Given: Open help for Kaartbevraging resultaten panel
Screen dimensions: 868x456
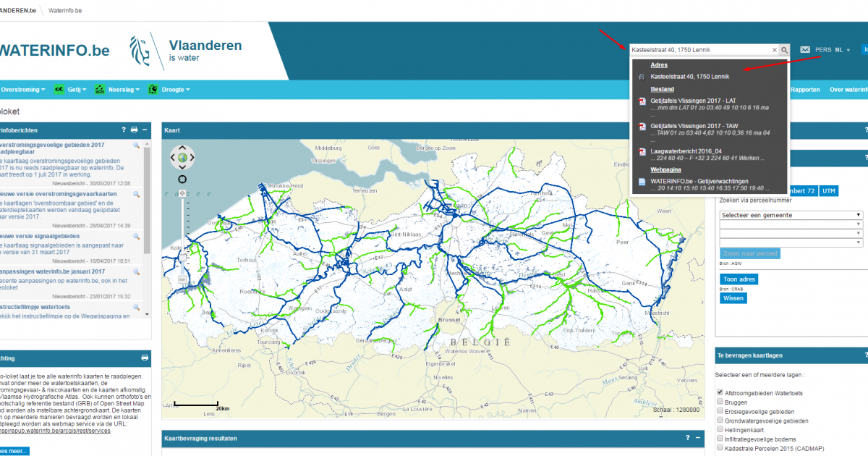Looking at the screenshot, I should pyautogui.click(x=688, y=438).
